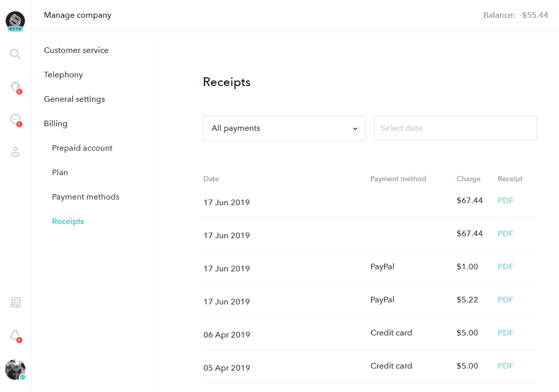
Task: Open the notifications bell icon
Action: 16,336
